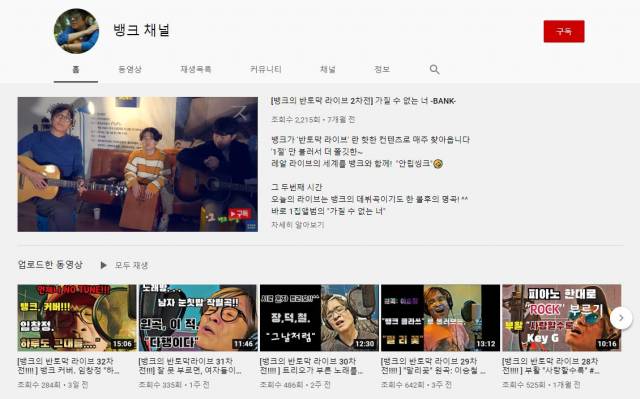This screenshot has height=399, width=640.
Task: Play the featured 가질 수 없는 너 video thumbnail
Action: pyautogui.click(x=138, y=164)
